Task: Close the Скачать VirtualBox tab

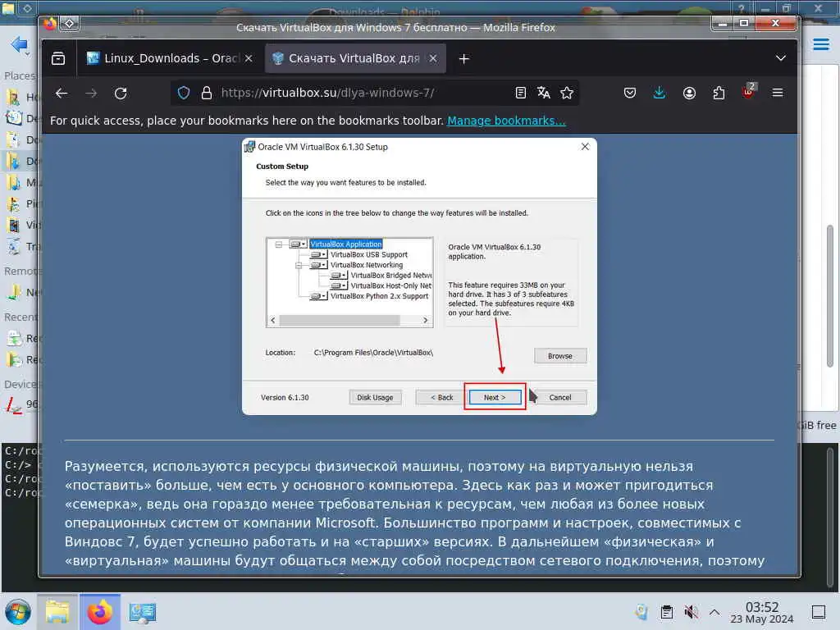Action: pyautogui.click(x=433, y=58)
